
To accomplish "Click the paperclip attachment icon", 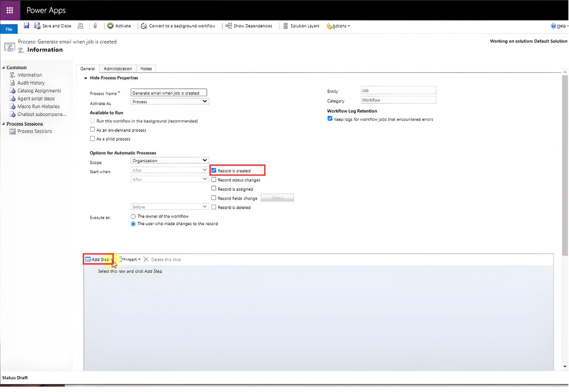I will [95, 26].
